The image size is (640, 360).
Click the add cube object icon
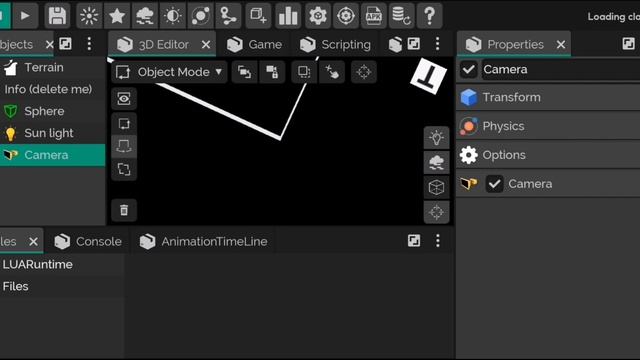tap(258, 16)
